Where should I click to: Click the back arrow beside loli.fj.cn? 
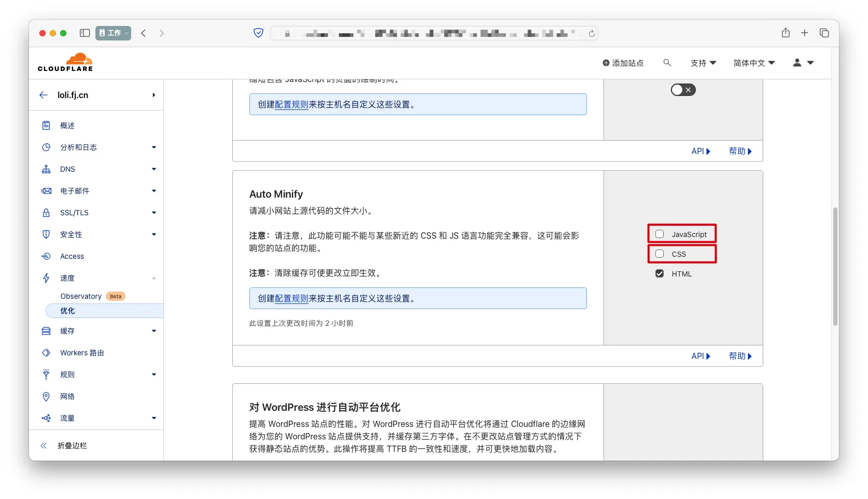44,95
